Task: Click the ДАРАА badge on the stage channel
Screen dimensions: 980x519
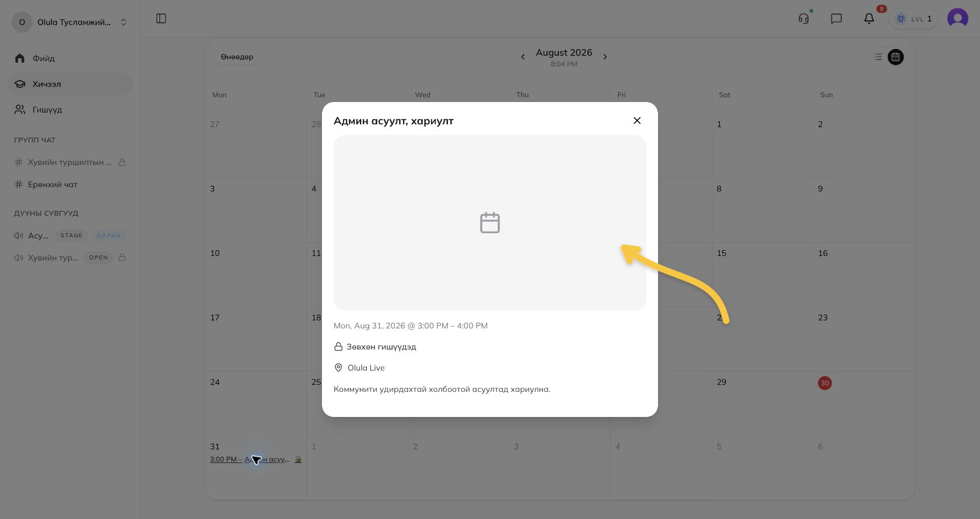Action: (x=108, y=236)
